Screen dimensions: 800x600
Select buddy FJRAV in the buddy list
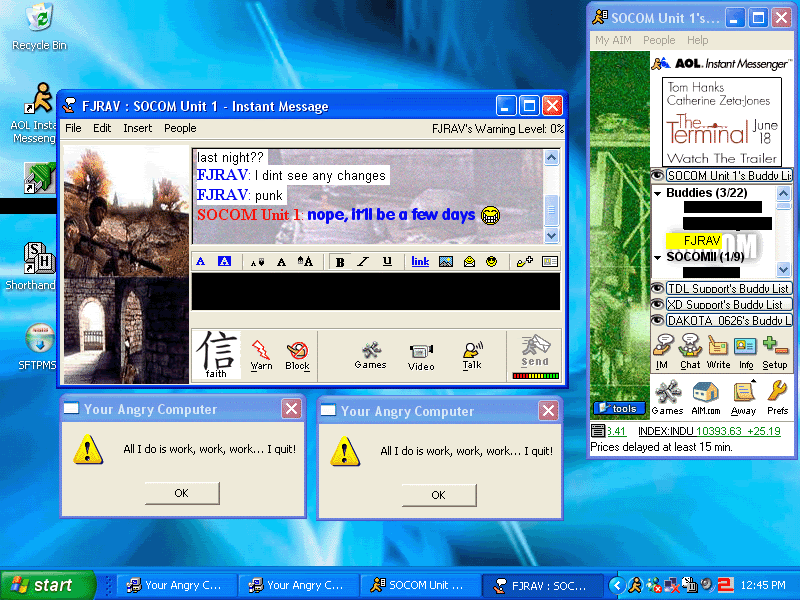(702, 240)
